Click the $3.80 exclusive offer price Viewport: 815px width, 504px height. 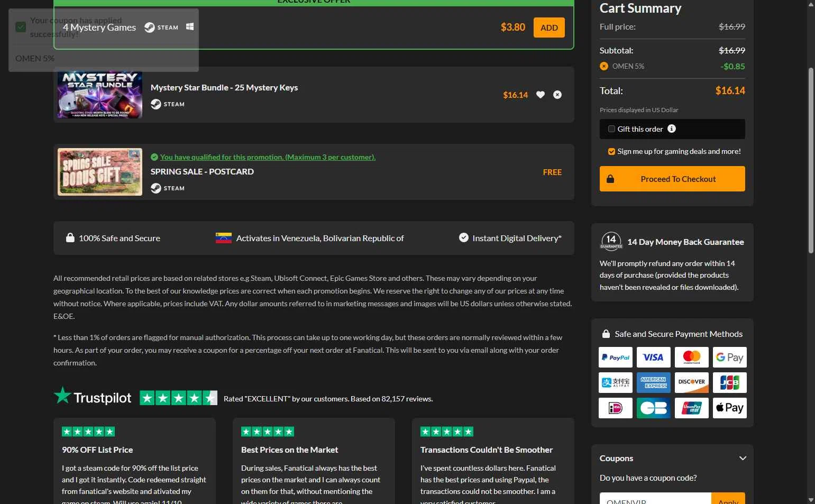[x=513, y=27]
